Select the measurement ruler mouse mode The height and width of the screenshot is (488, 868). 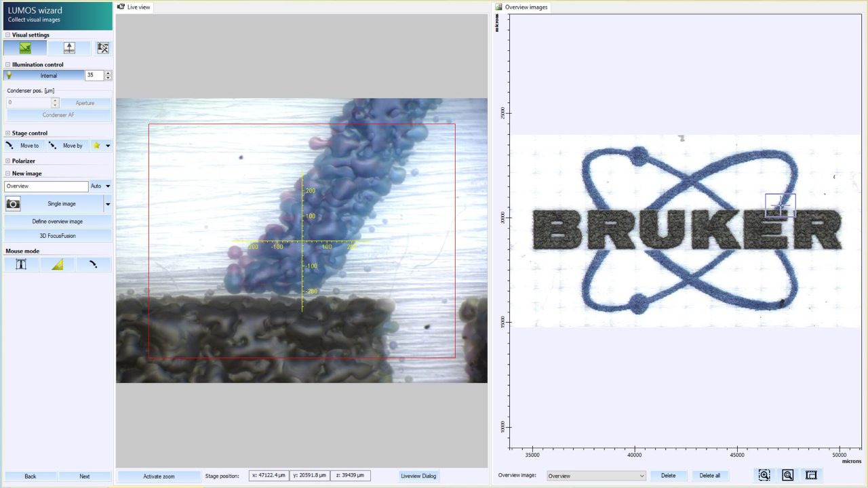pos(58,264)
